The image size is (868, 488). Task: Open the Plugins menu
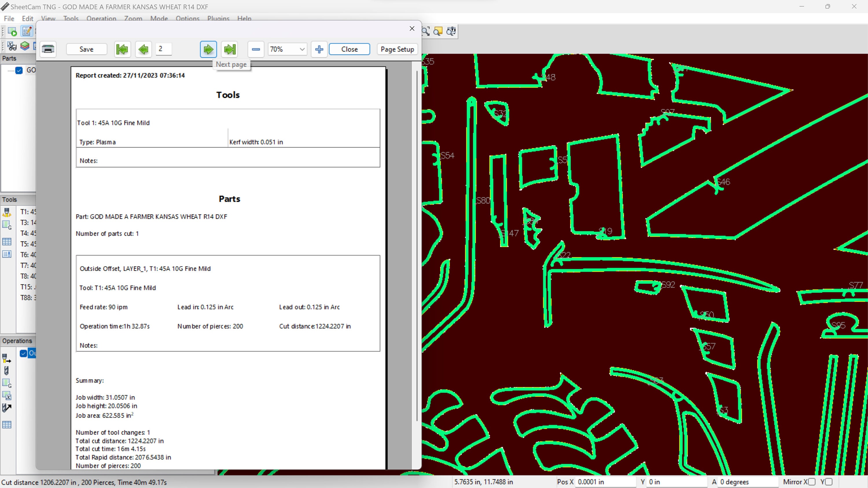pyautogui.click(x=218, y=19)
